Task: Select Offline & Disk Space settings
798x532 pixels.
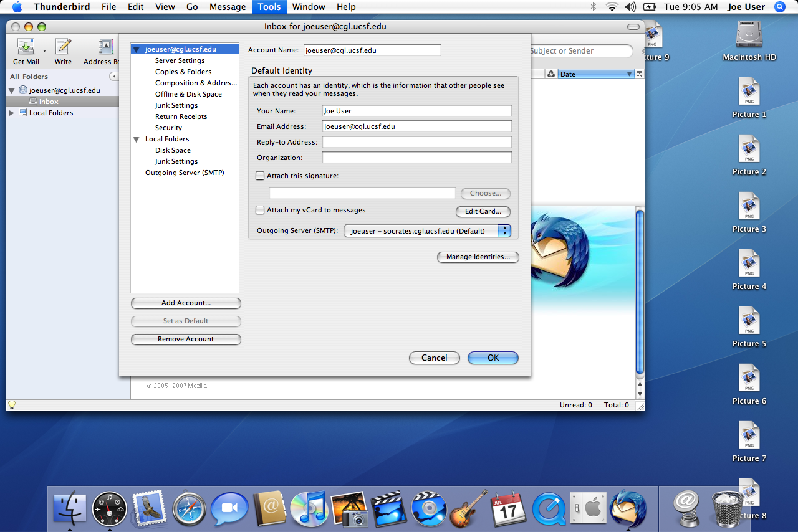Action: (188, 94)
